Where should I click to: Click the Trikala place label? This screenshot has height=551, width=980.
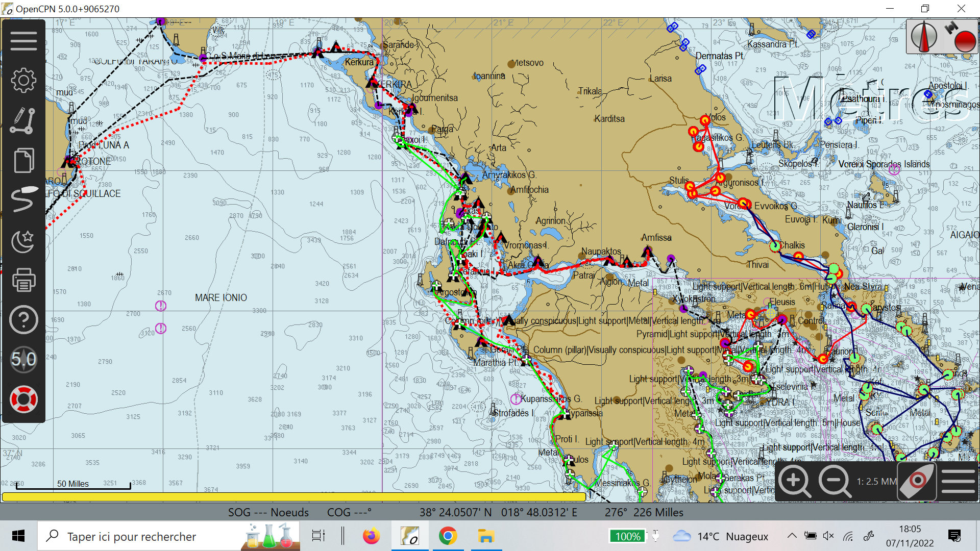(590, 91)
